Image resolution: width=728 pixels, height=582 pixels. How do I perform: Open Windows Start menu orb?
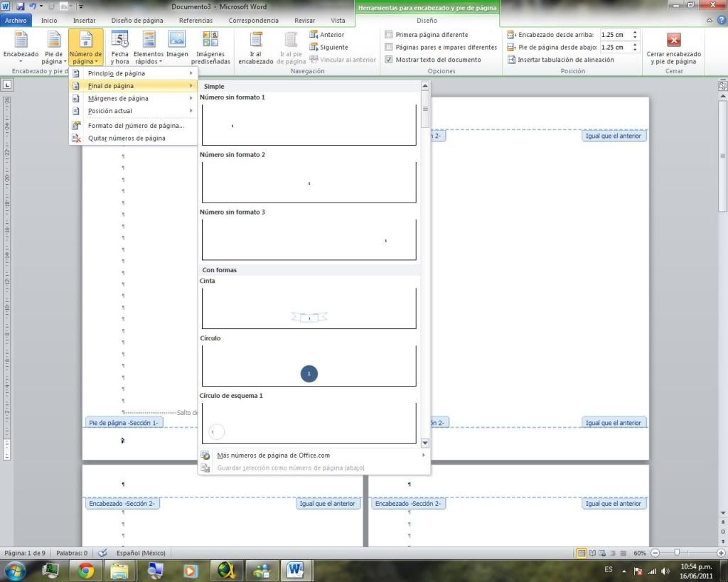16,570
